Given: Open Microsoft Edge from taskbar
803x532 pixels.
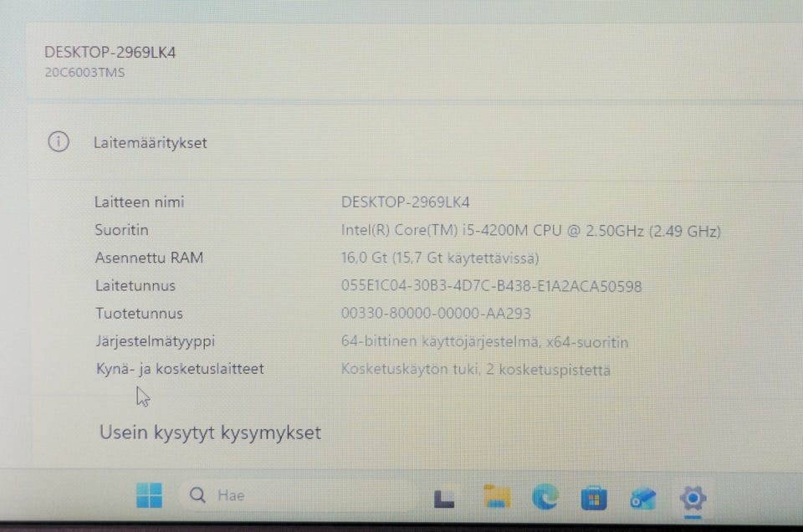Looking at the screenshot, I should point(545,497).
